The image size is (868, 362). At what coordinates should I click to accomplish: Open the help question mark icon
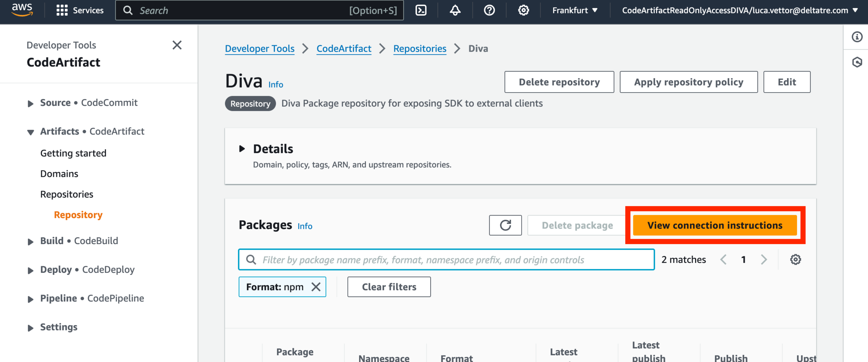click(x=489, y=11)
